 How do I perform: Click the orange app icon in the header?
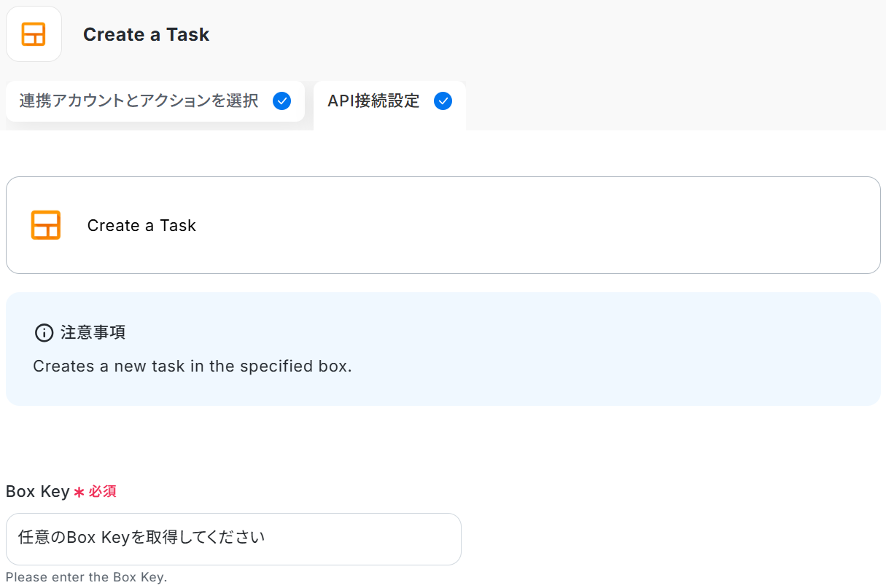[x=34, y=34]
